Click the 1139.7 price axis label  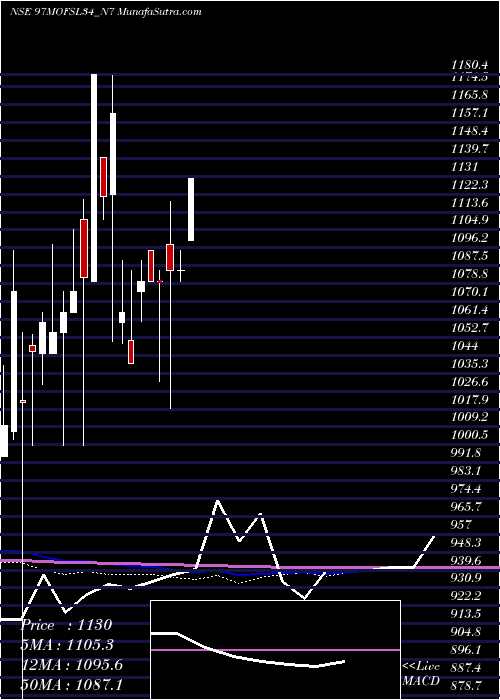pyautogui.click(x=469, y=149)
